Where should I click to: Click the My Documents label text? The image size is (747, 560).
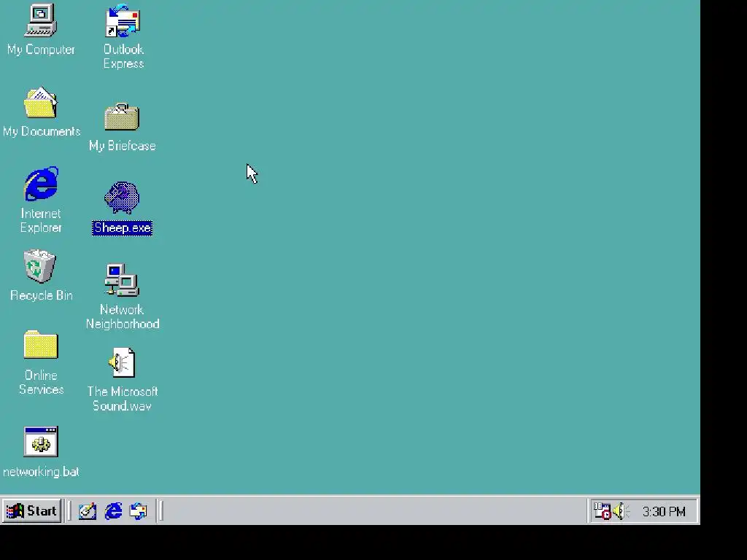pos(42,131)
